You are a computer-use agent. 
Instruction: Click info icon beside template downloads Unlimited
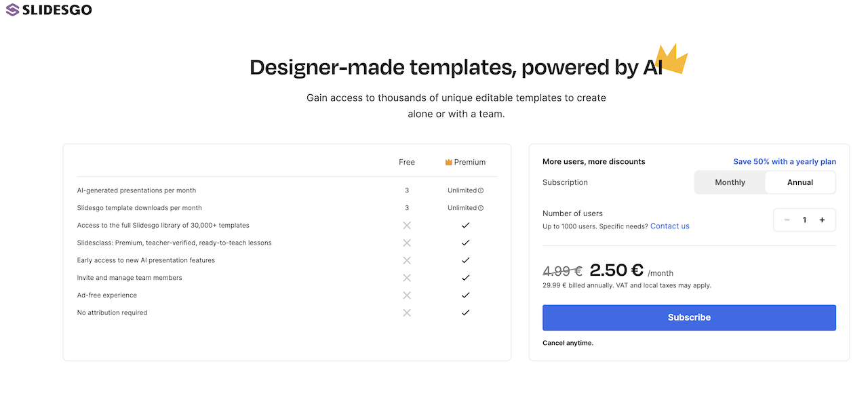[x=481, y=208]
